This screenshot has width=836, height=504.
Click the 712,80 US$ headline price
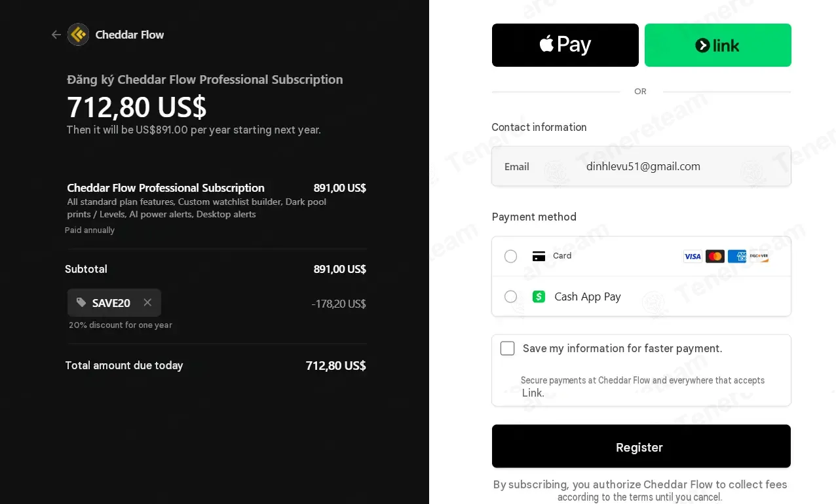click(137, 107)
